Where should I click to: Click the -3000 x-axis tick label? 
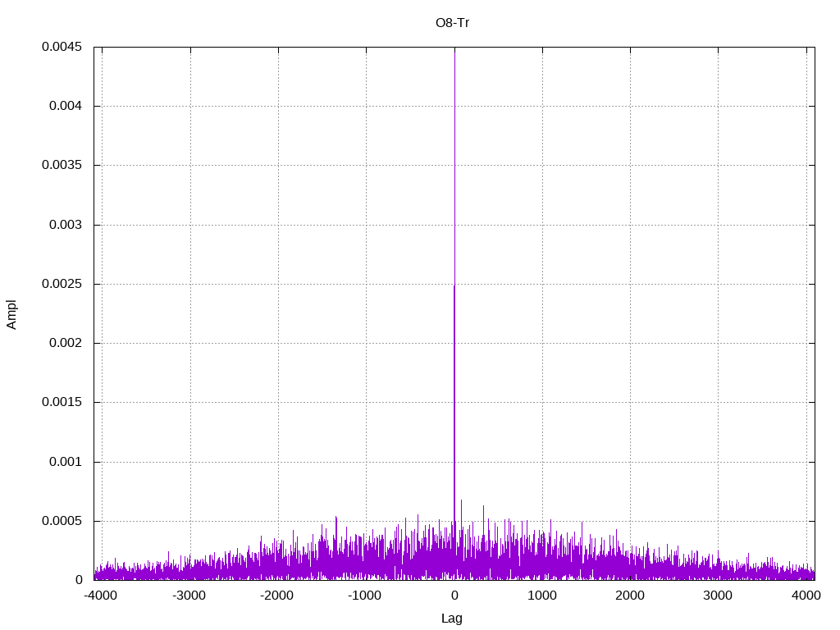pyautogui.click(x=189, y=596)
